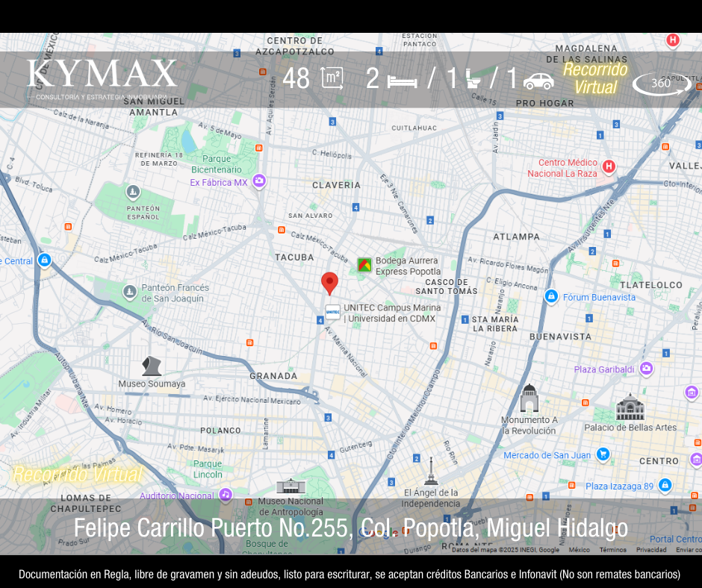Select the Panteón Francés de San Joaquín marker
This screenshot has height=588, width=702.
click(x=129, y=293)
